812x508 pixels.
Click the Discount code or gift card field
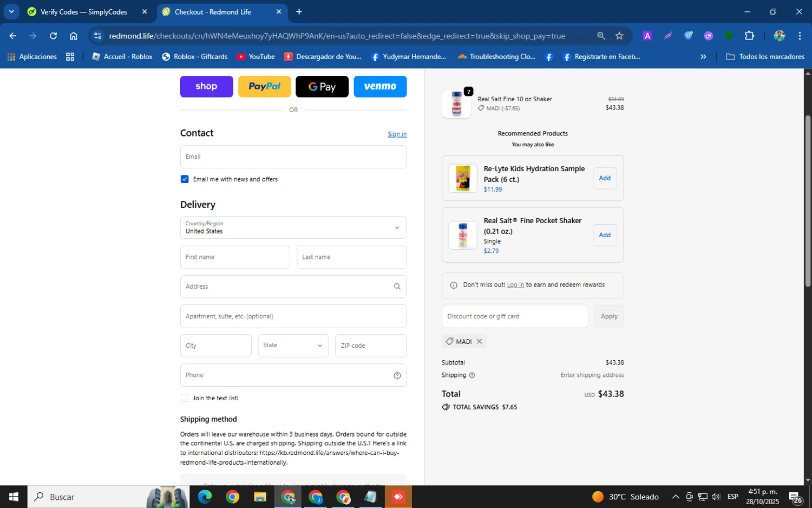(515, 316)
